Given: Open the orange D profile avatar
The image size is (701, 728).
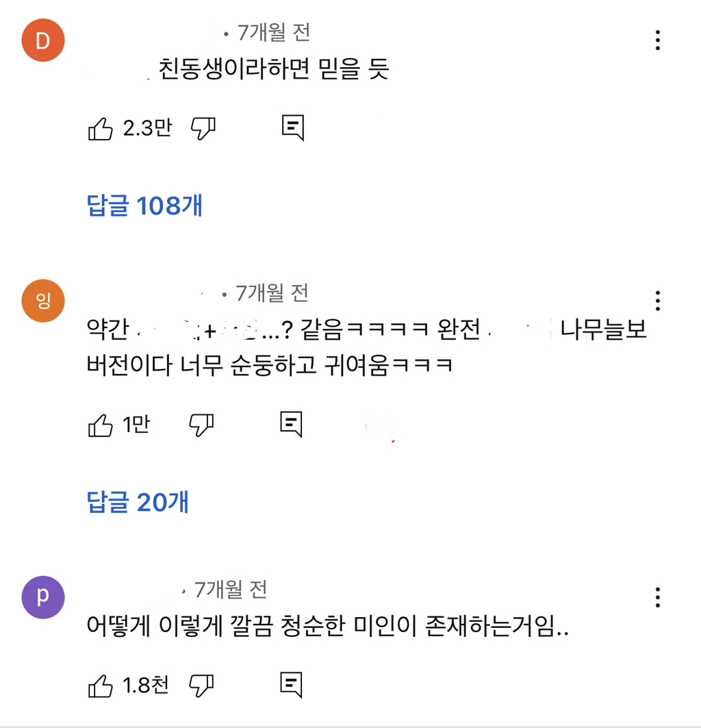Looking at the screenshot, I should (x=43, y=40).
